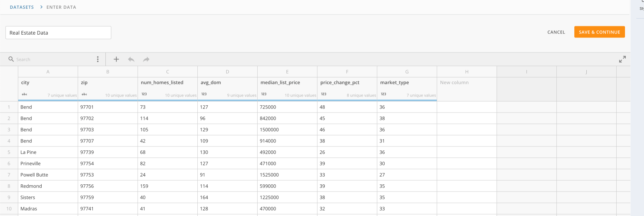Go back to the Datasets breadcrumb

click(22, 7)
